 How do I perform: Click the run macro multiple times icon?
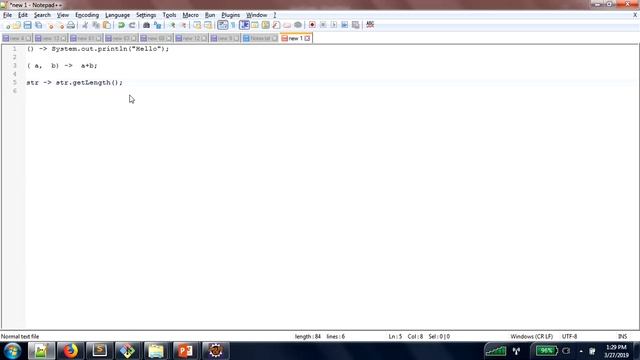(x=345, y=25)
